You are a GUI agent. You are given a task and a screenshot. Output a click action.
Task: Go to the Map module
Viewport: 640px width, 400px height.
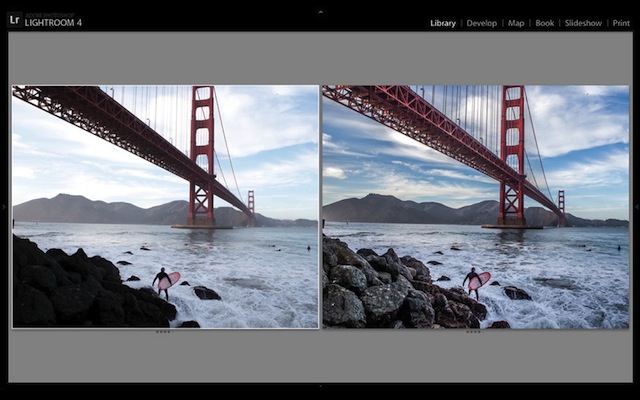[516, 23]
